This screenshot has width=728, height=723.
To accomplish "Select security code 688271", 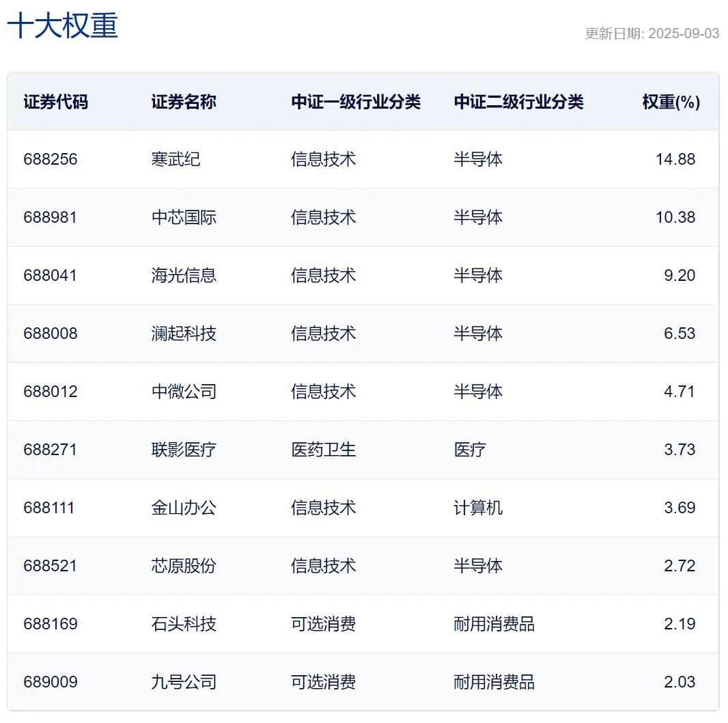I will pos(50,450).
